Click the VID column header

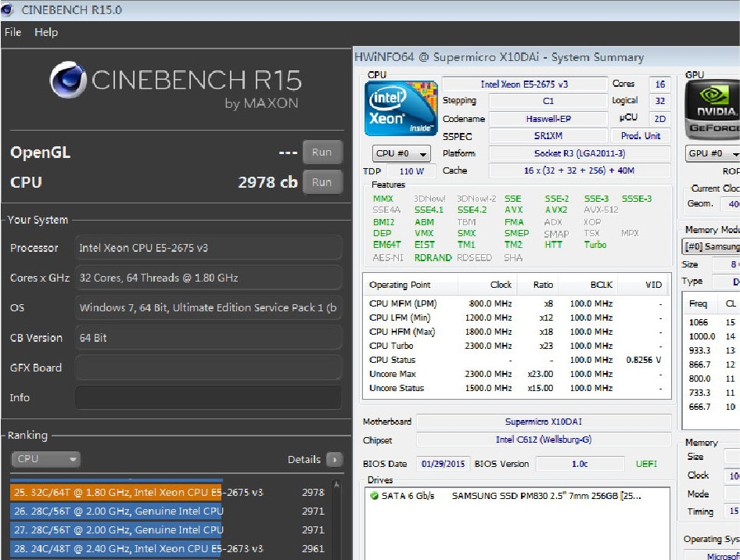click(644, 285)
